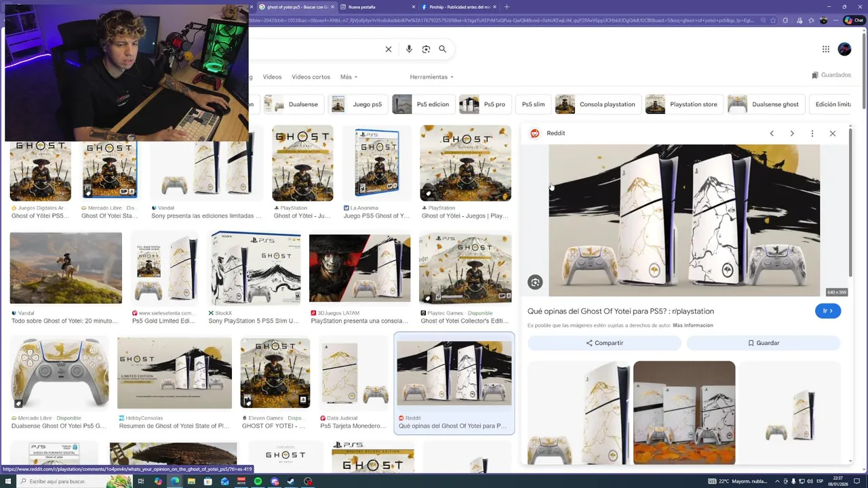Open the Playtec Games Collector's Edition thumbnail
Screen dimensions: 868x488
point(465,268)
